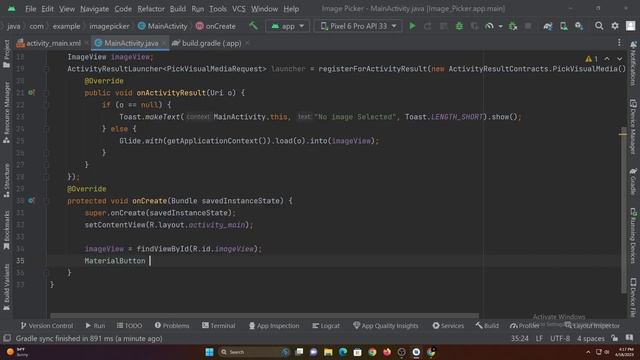Image resolution: width=640 pixels, height=360 pixels.
Task: Go to previous highlighted error arrow
Action: [607, 59]
